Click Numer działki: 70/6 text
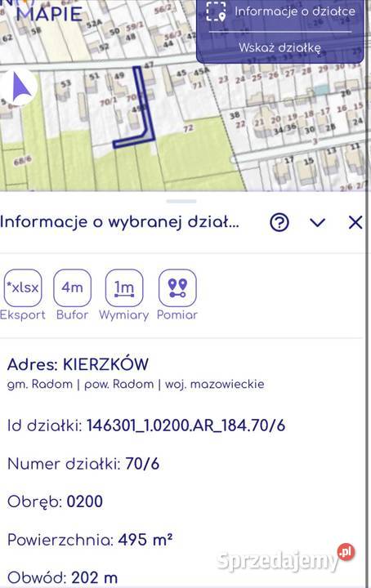Image resolution: width=371 pixels, height=588 pixels. 83,464
